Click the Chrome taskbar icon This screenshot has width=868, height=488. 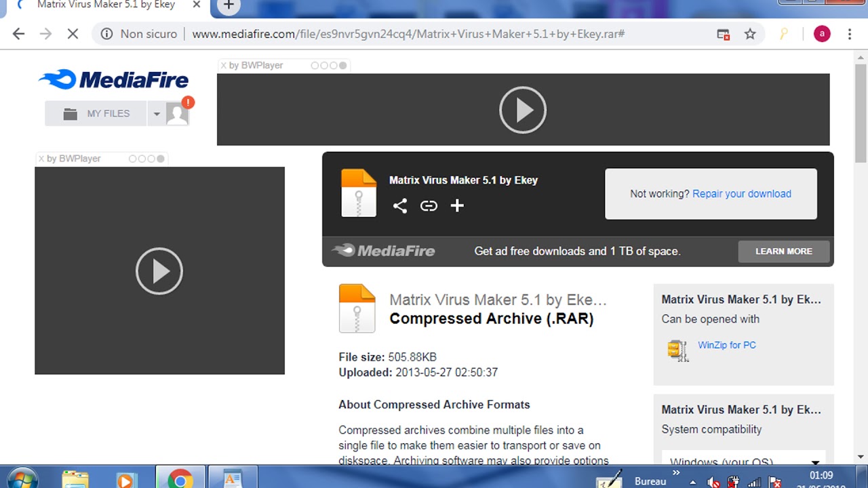[180, 479]
